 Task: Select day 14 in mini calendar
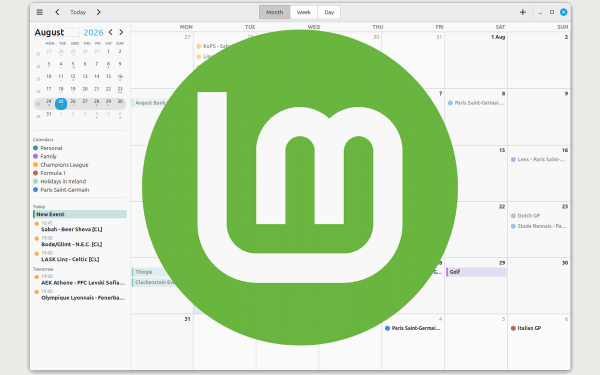(97, 77)
